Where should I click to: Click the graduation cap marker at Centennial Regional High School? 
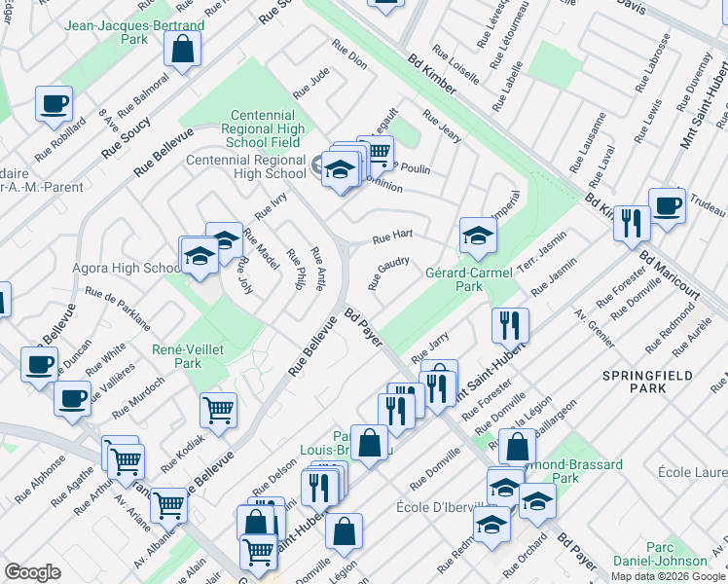341,169
